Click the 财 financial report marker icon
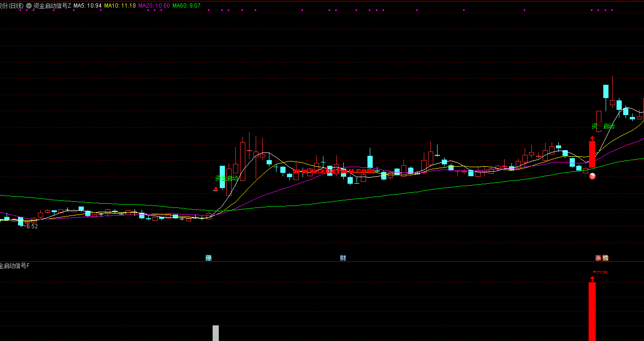This screenshot has width=644, height=341. point(343,258)
